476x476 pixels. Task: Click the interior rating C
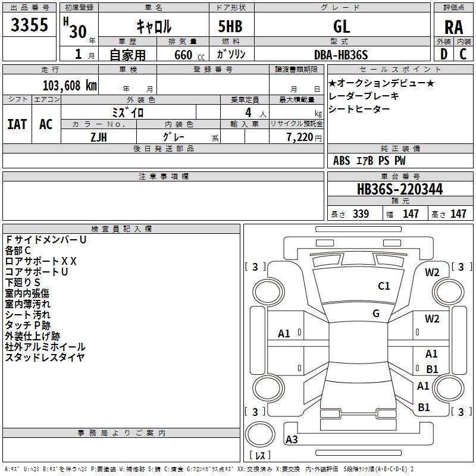click(x=463, y=54)
